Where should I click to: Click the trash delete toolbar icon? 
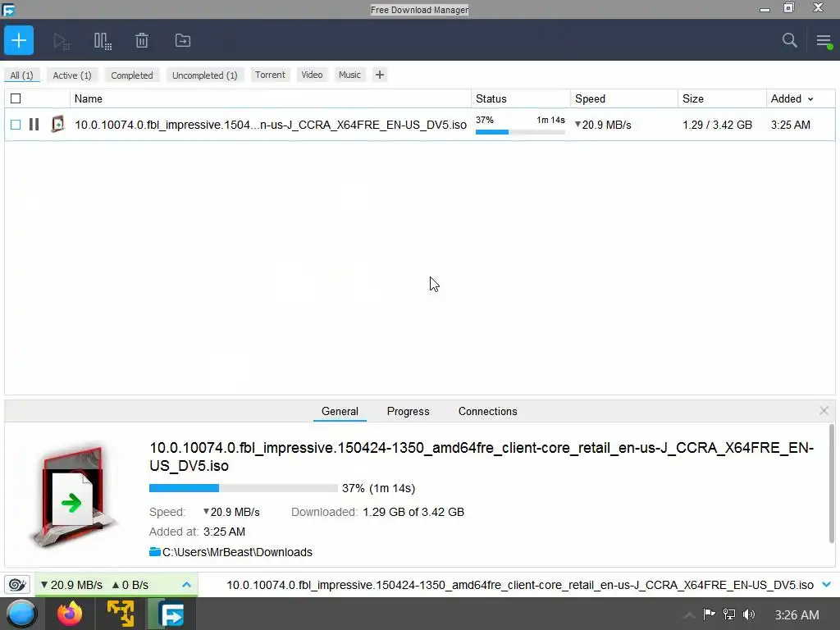coord(141,41)
